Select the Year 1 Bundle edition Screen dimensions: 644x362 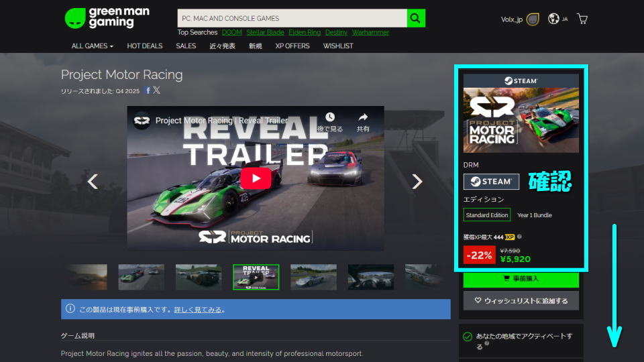click(535, 215)
